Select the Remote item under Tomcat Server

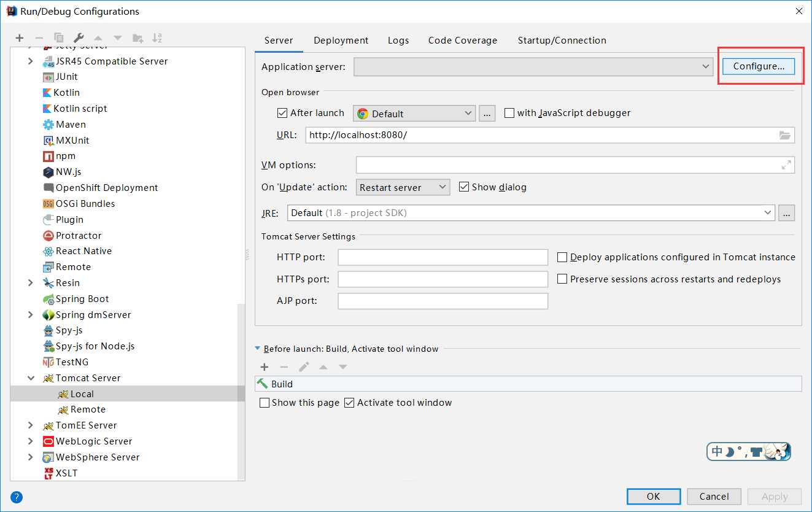(88, 409)
